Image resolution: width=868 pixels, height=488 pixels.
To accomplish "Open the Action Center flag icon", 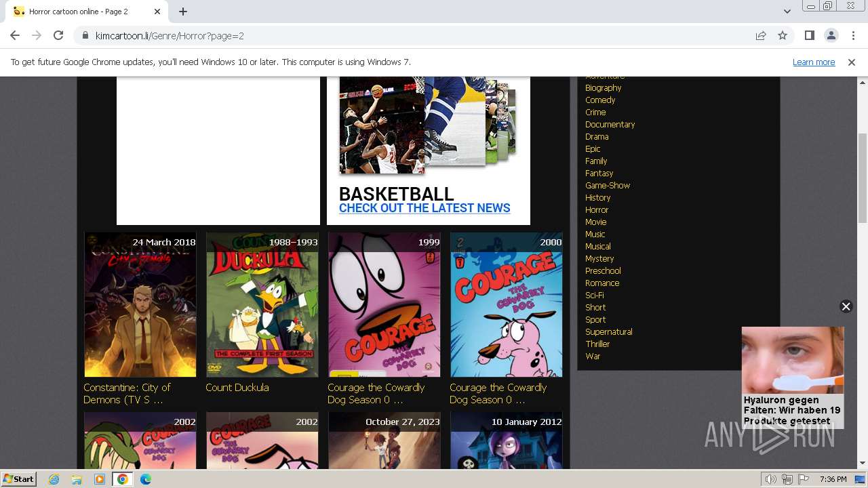I will click(x=804, y=479).
